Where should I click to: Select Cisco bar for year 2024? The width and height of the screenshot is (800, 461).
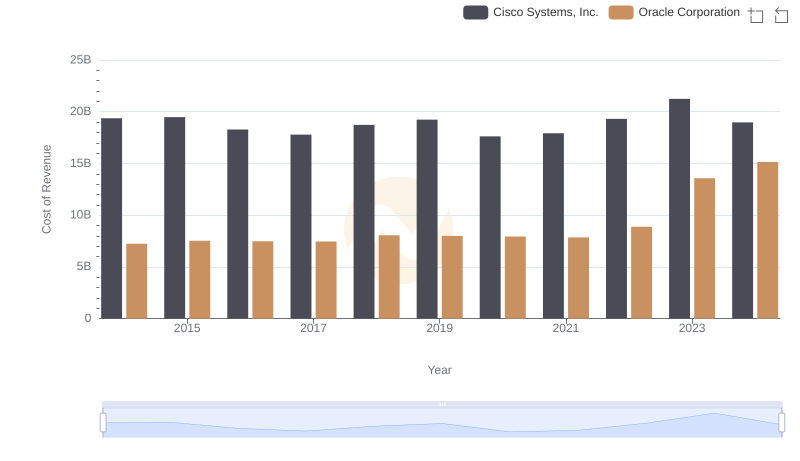click(742, 220)
